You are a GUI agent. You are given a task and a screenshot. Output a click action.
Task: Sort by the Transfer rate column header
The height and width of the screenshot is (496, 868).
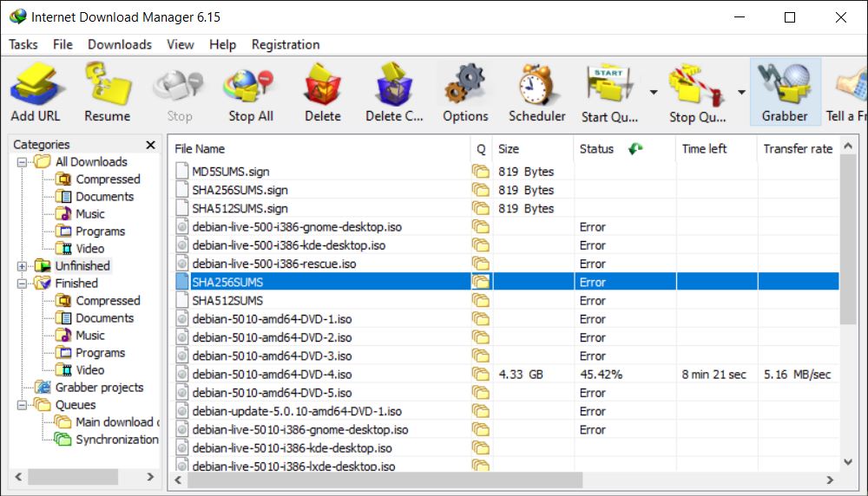(x=799, y=149)
